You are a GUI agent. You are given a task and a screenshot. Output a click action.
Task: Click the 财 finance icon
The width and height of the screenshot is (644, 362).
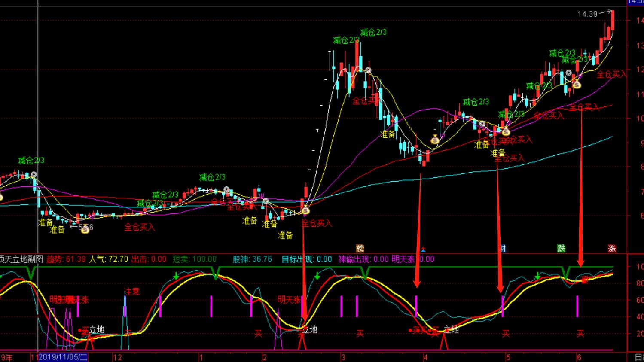pos(502,248)
